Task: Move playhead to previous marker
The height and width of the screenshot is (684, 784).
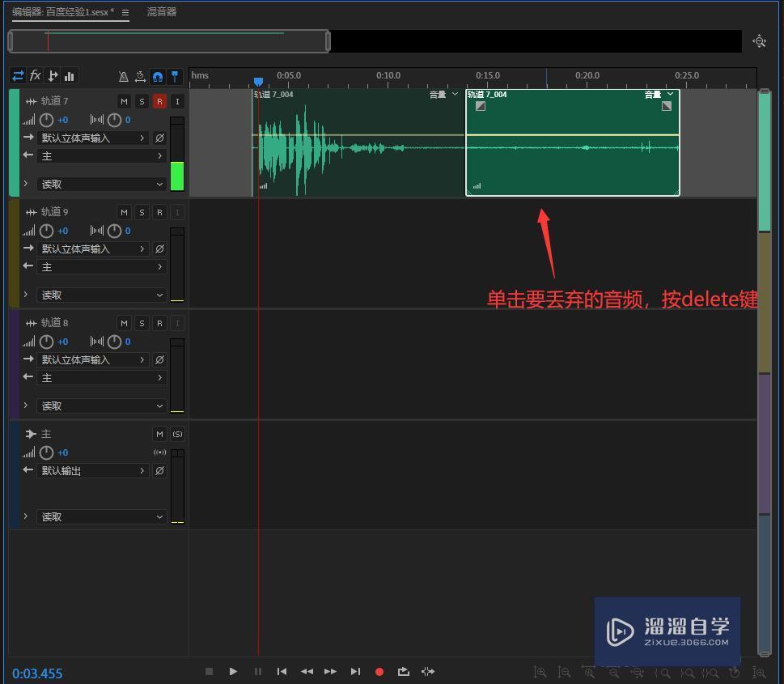Action: click(x=282, y=672)
